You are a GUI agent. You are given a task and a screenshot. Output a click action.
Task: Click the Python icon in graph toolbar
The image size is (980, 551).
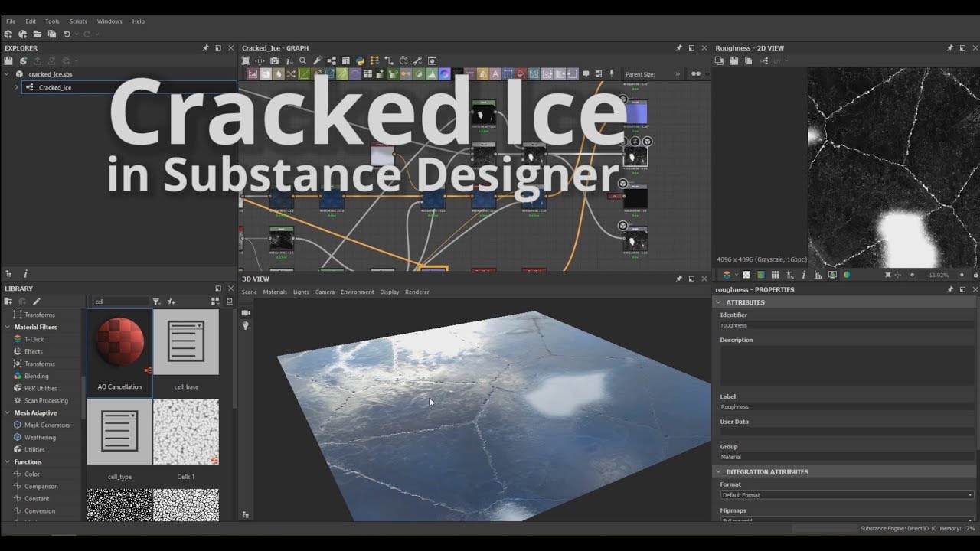[360, 60]
